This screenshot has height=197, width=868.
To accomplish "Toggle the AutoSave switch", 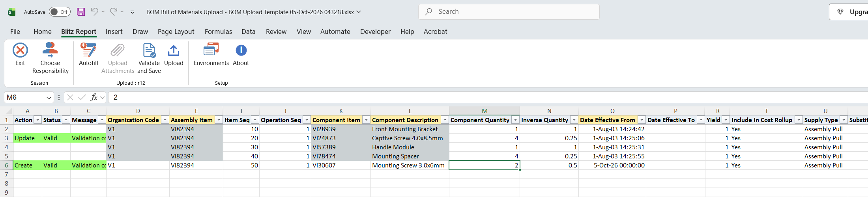I will 60,12.
